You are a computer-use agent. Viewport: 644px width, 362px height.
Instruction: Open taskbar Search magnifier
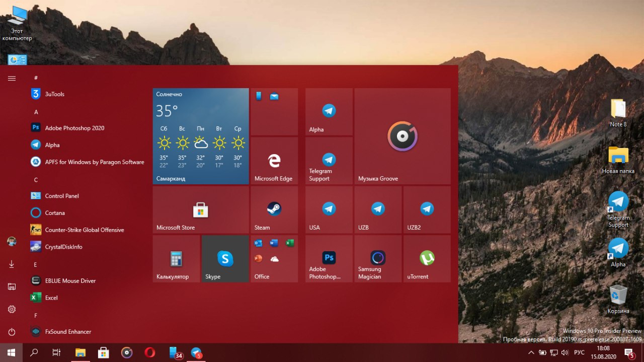34,352
